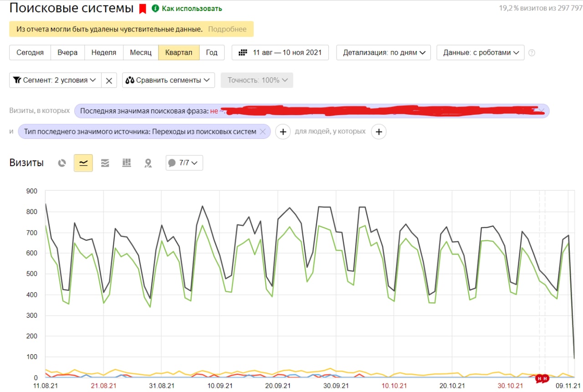Remove the Тип последнего значимого источника condition
Viewport: 583px width, 392px height.
262,132
